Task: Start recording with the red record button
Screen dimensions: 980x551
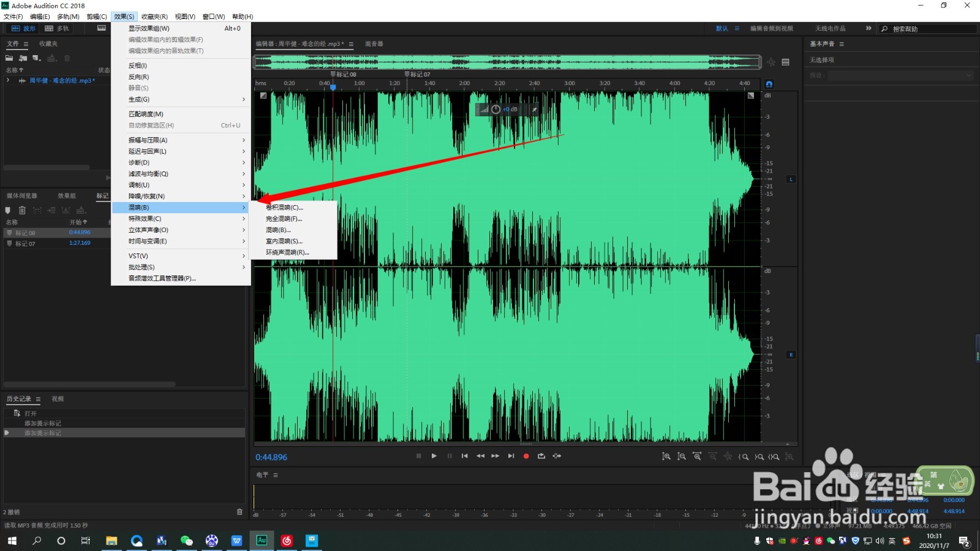Action: click(526, 456)
